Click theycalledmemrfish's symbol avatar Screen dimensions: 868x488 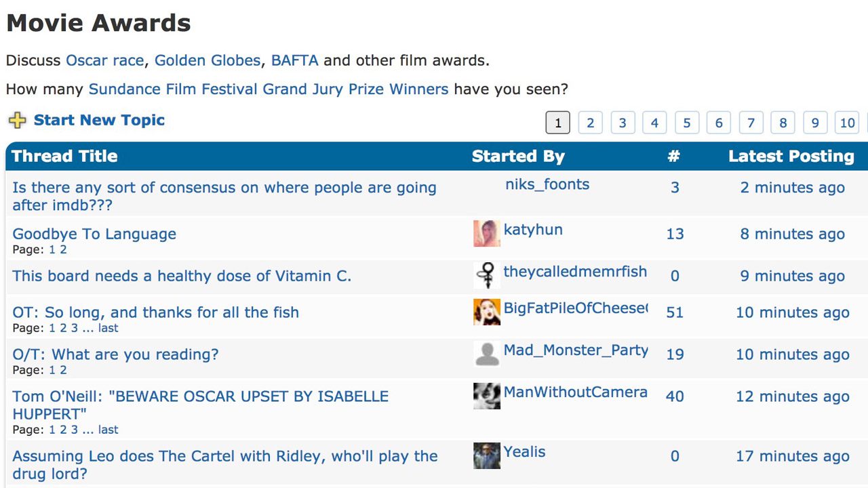point(486,275)
